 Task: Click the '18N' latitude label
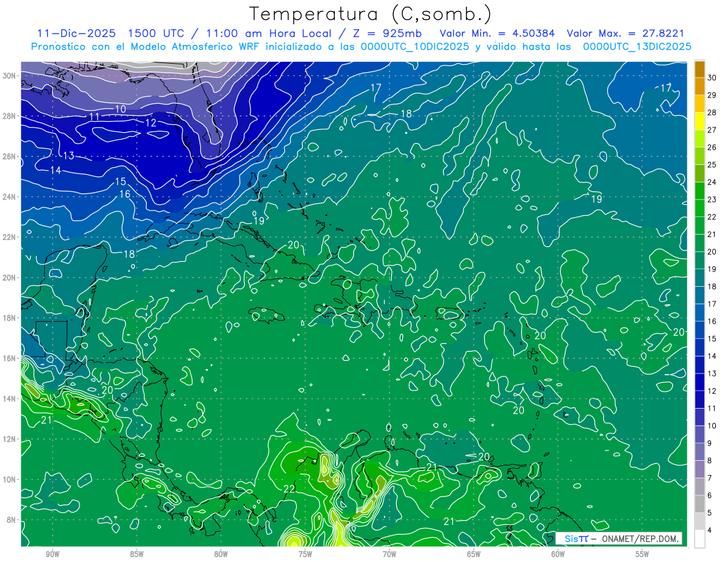(x=9, y=318)
